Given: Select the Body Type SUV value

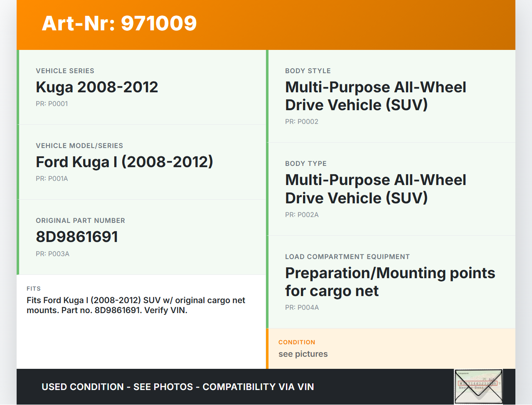Looking at the screenshot, I should (x=375, y=189).
